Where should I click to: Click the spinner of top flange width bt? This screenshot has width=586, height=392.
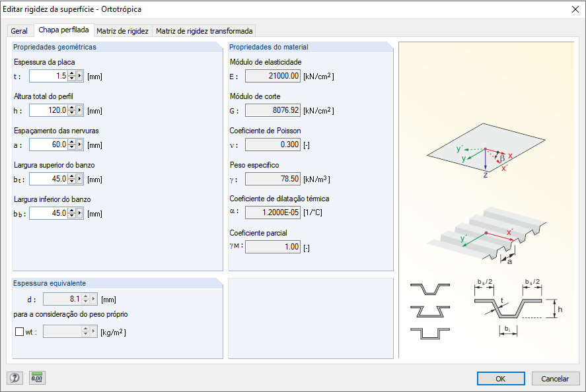point(72,179)
